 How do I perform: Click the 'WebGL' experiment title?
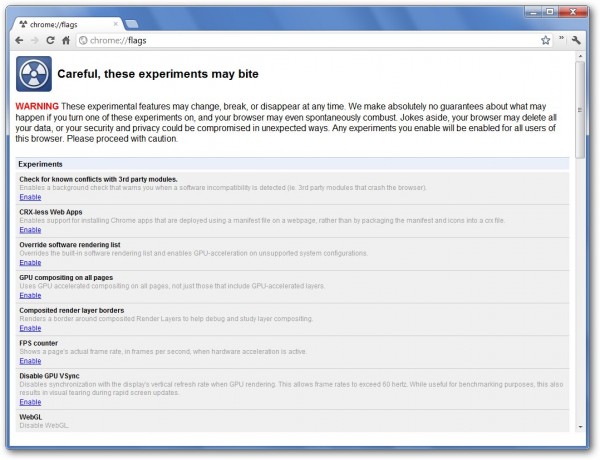click(31, 417)
